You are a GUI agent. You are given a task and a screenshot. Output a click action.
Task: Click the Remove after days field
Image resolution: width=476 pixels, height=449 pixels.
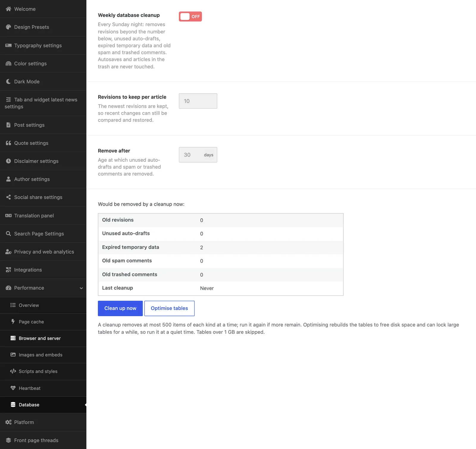[x=198, y=155]
